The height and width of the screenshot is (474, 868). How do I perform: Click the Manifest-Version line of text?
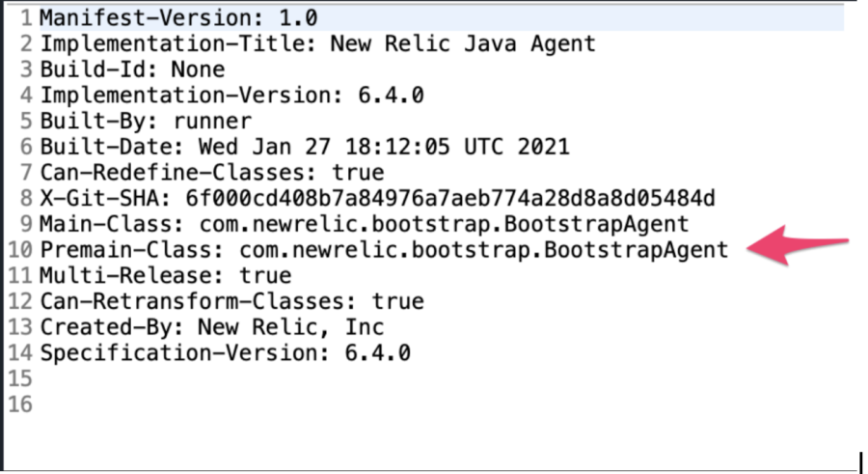pos(179,17)
